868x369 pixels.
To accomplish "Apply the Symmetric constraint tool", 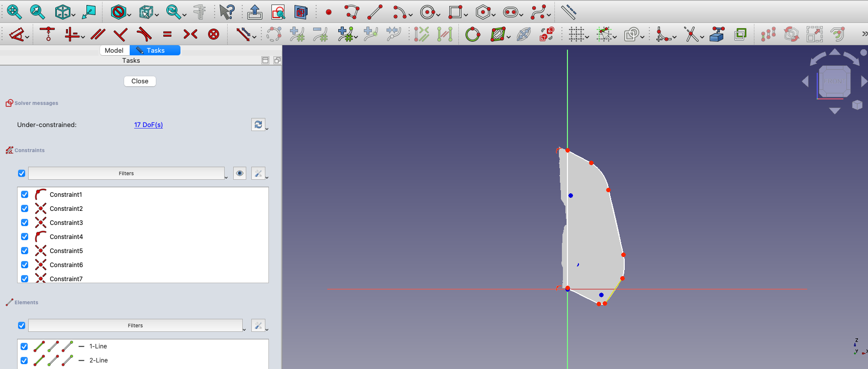I will coord(190,34).
